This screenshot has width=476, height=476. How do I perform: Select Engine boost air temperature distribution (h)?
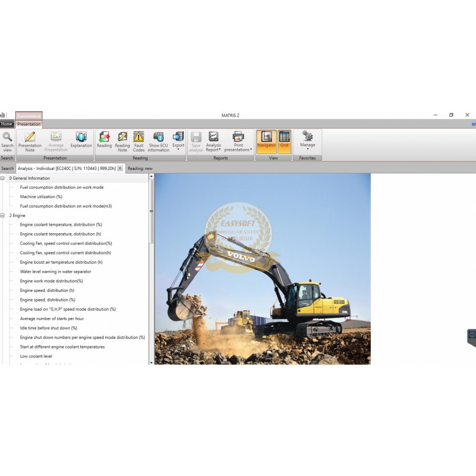point(61,262)
